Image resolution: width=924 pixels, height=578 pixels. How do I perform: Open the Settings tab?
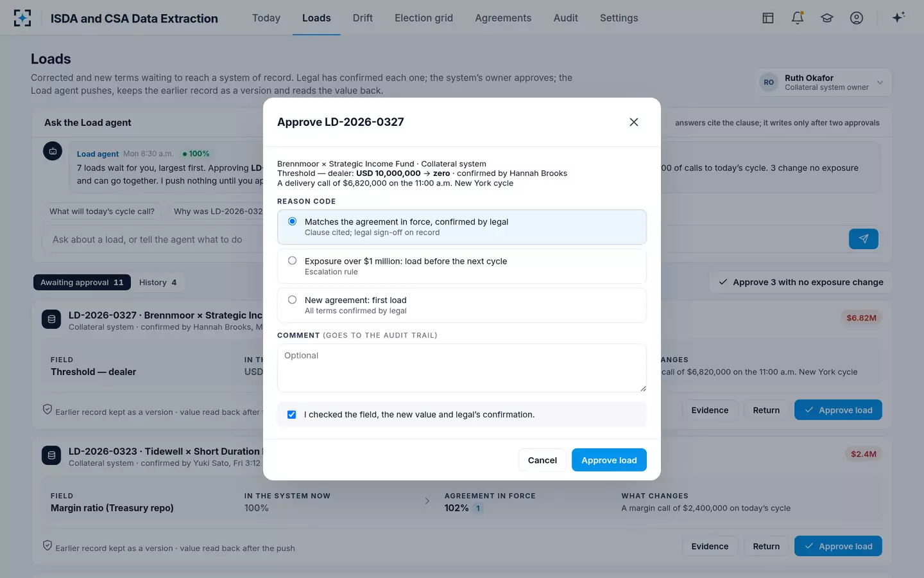[619, 18]
